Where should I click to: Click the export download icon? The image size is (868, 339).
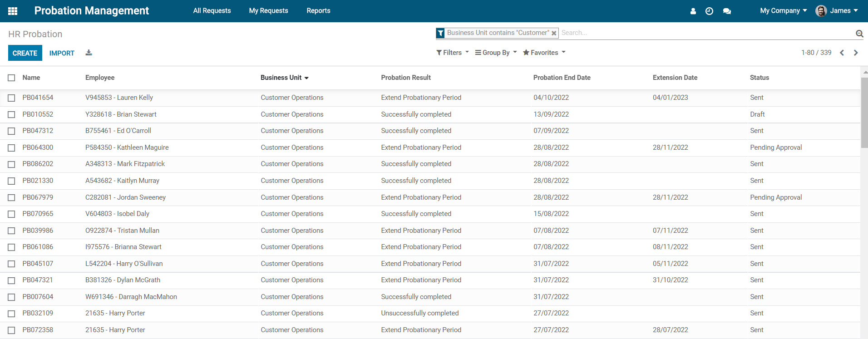tap(89, 53)
